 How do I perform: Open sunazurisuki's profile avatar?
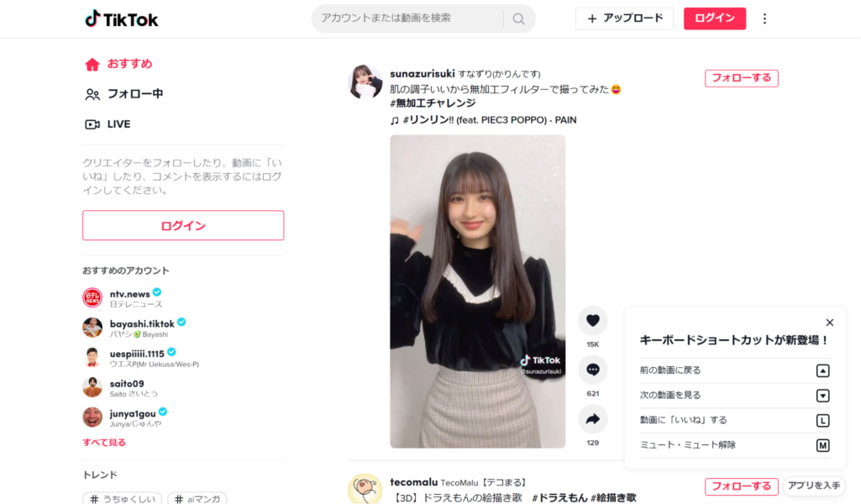pos(365,81)
